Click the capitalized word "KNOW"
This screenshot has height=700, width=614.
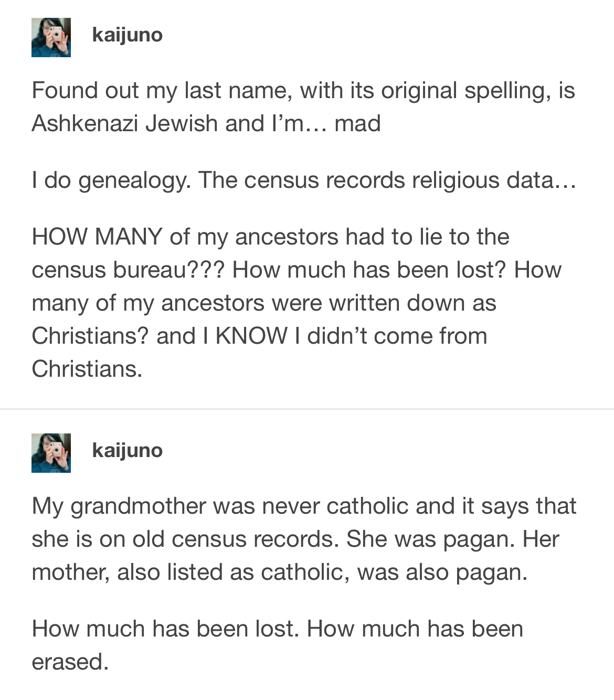[252, 336]
